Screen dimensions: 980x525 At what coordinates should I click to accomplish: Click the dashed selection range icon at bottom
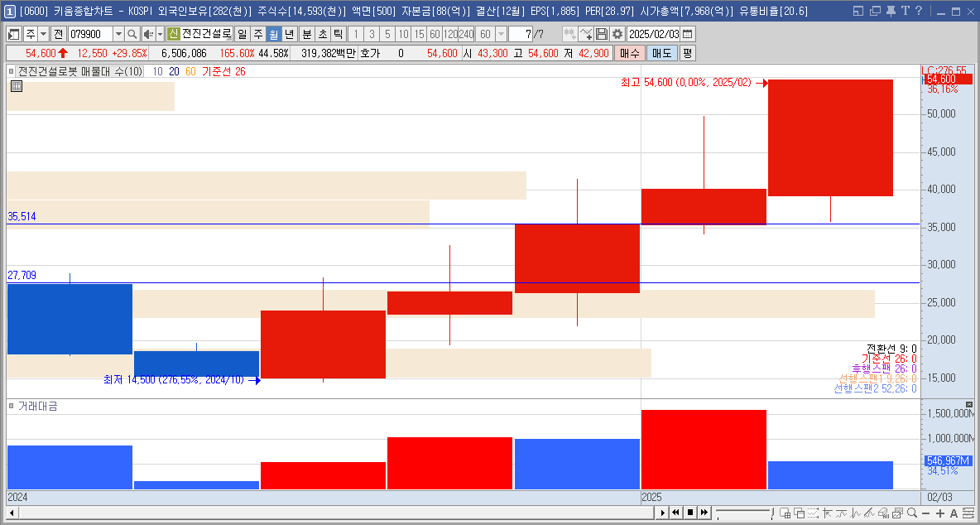tap(813, 513)
